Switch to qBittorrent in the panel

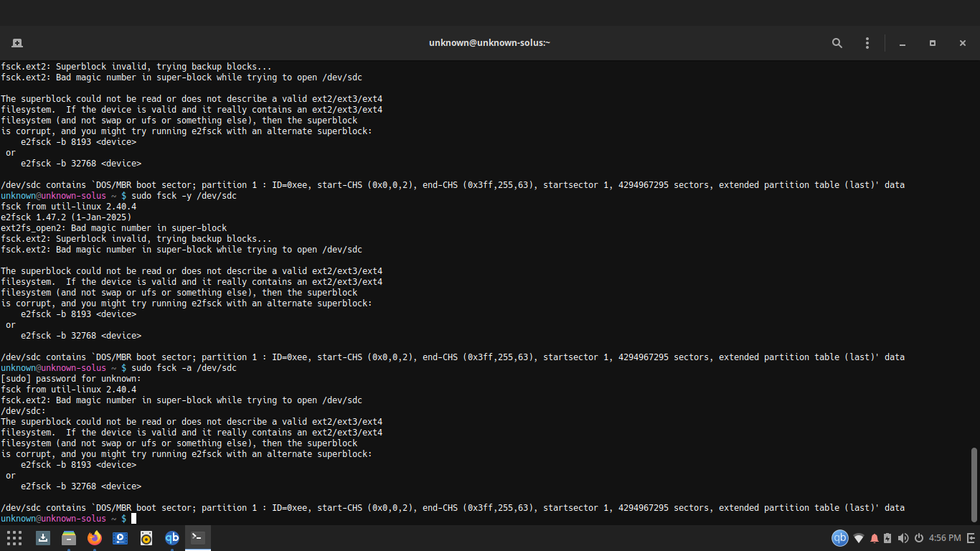172,537
